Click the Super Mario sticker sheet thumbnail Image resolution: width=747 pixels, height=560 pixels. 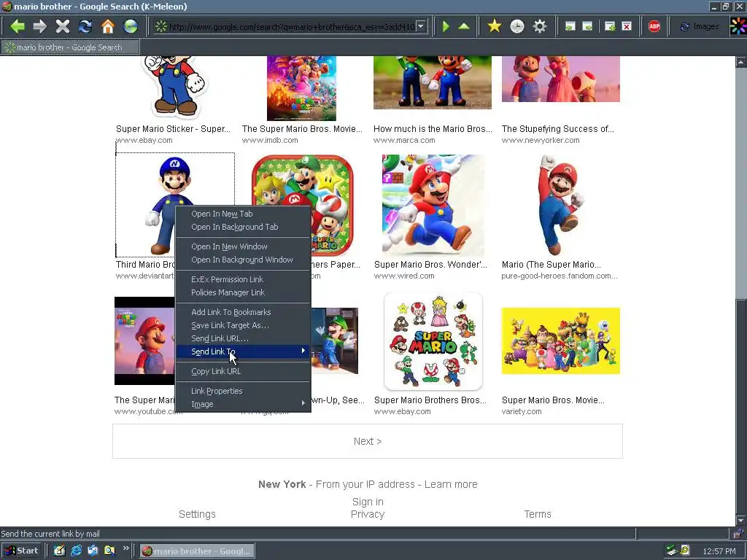click(433, 341)
